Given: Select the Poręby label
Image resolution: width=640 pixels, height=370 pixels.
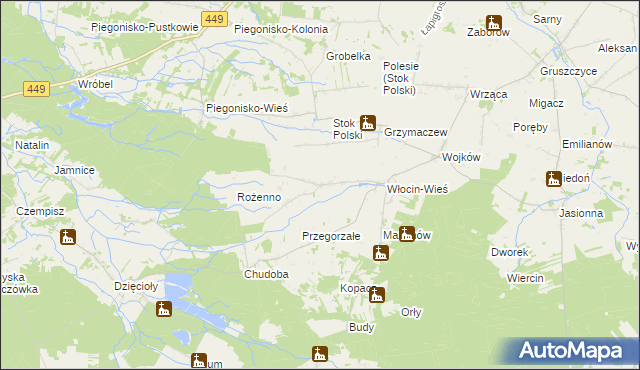Looking at the screenshot, I should point(530,127).
